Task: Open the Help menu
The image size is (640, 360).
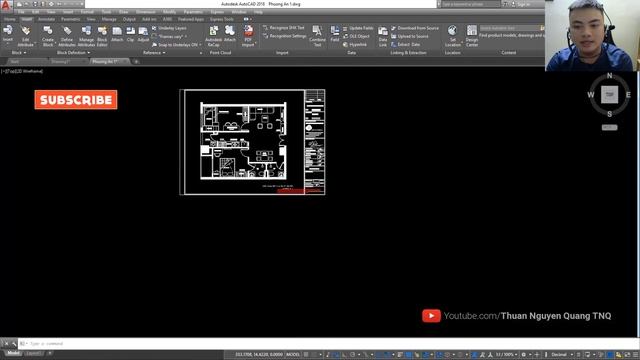Action: 258,12
